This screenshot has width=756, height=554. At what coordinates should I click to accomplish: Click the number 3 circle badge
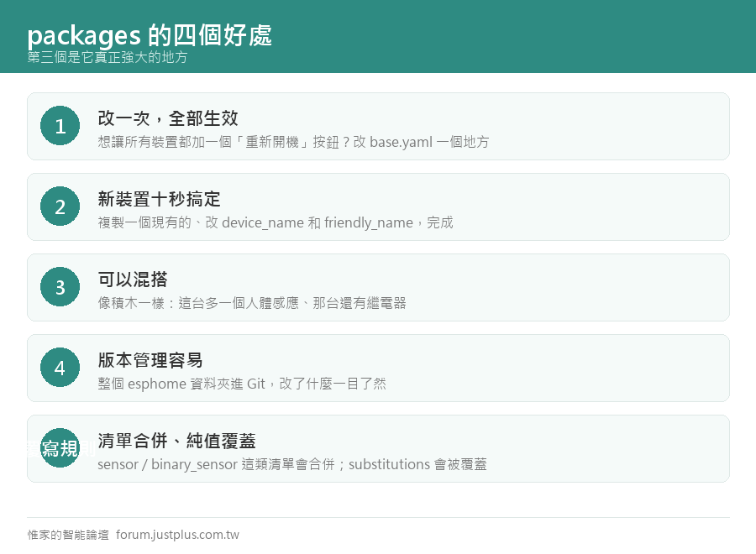(60, 286)
